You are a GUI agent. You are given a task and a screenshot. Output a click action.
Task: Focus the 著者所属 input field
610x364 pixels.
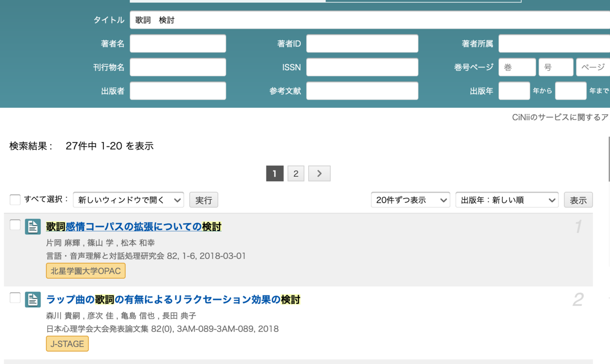(554, 43)
